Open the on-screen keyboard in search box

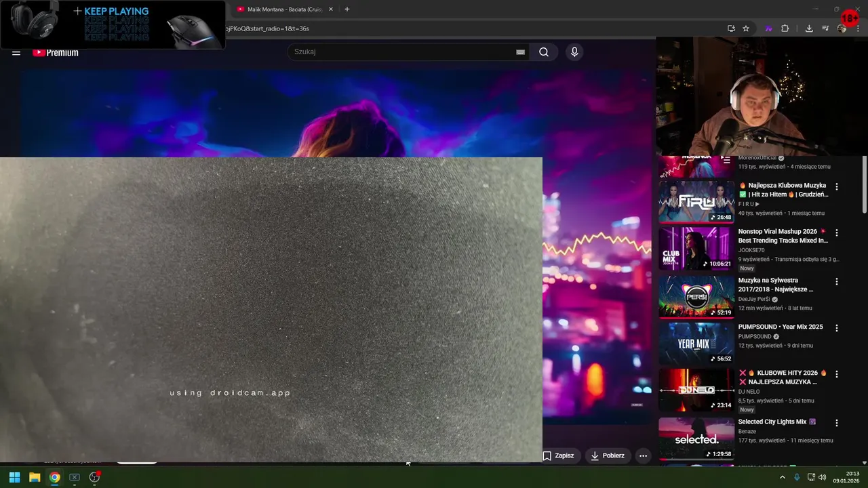point(520,52)
